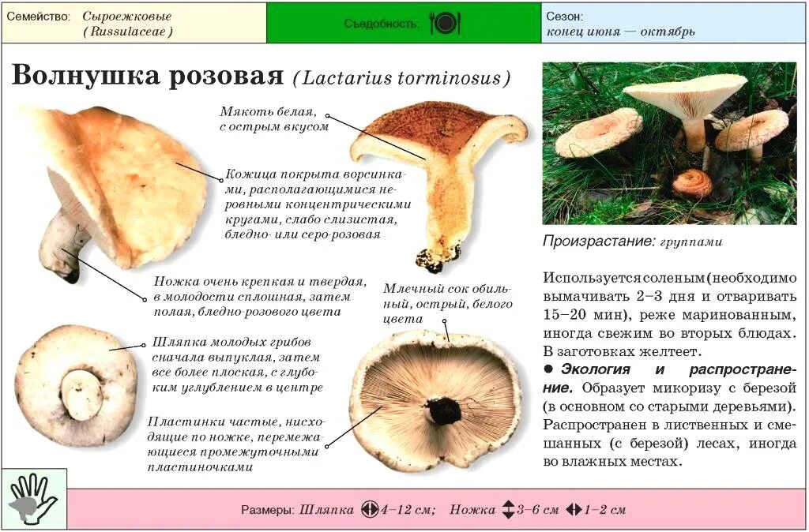Click the sentence 'В заготовках желтеет.'
Image resolution: width=809 pixels, height=532 pixels.
click(622, 352)
